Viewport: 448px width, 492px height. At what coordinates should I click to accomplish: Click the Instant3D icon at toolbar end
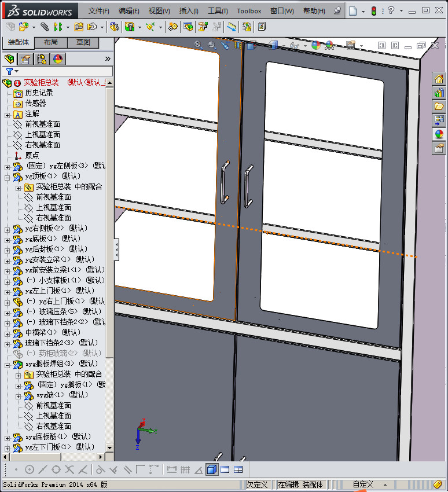262,27
